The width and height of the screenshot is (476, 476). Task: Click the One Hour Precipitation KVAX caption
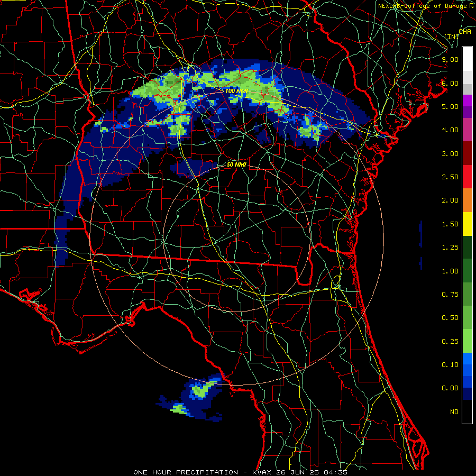241,472
